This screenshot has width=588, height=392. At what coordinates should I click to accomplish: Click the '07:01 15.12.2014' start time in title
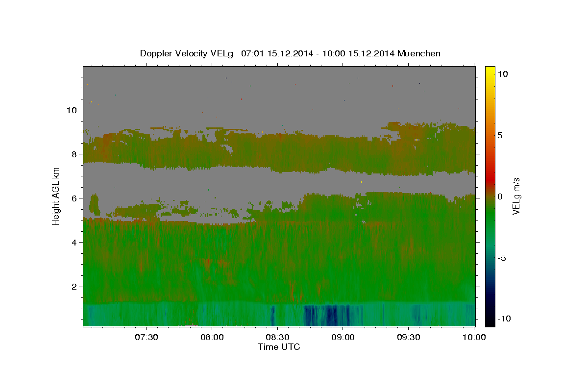pos(277,53)
